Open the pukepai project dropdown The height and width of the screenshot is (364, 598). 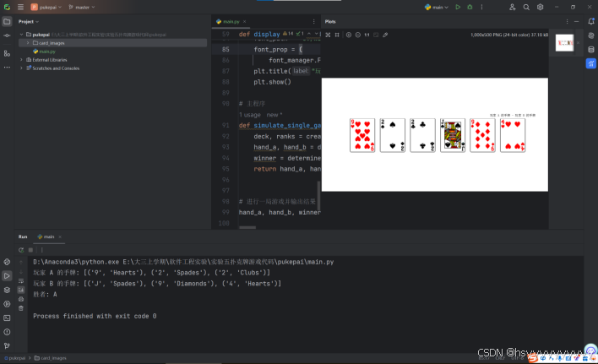click(x=46, y=7)
